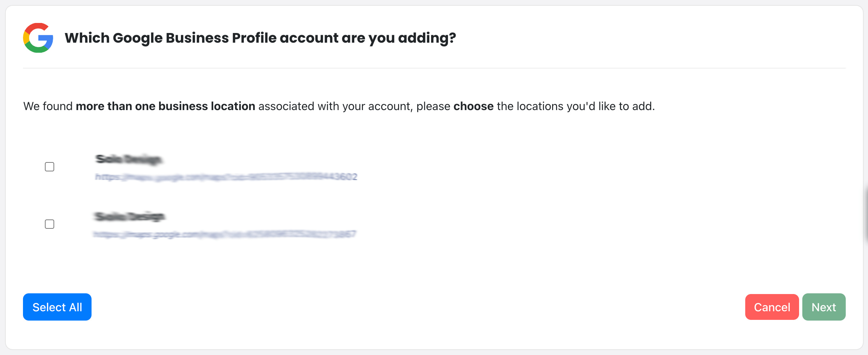The image size is (868, 355).
Task: Click the first blurred business name
Action: click(x=129, y=159)
